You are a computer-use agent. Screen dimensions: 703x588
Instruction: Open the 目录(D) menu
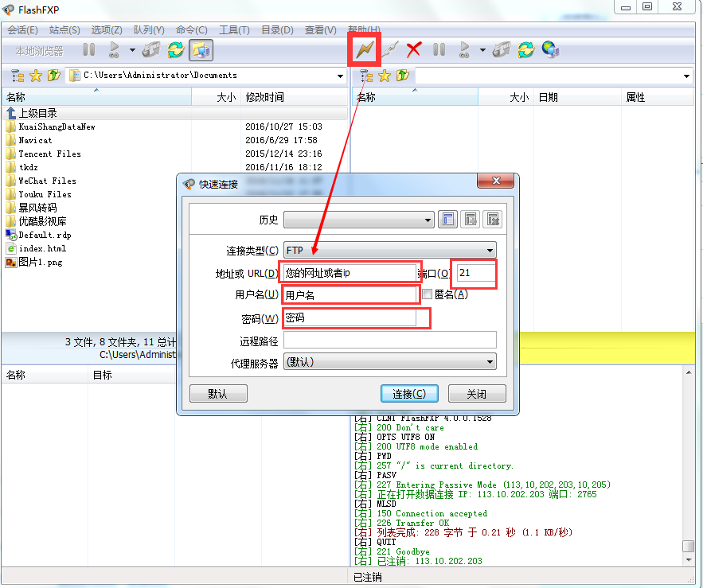277,30
